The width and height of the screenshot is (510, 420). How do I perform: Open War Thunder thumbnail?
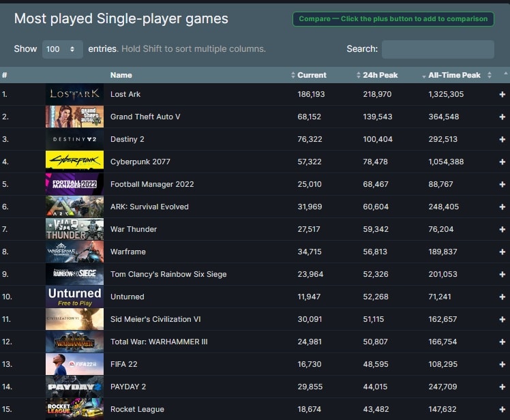(x=74, y=229)
